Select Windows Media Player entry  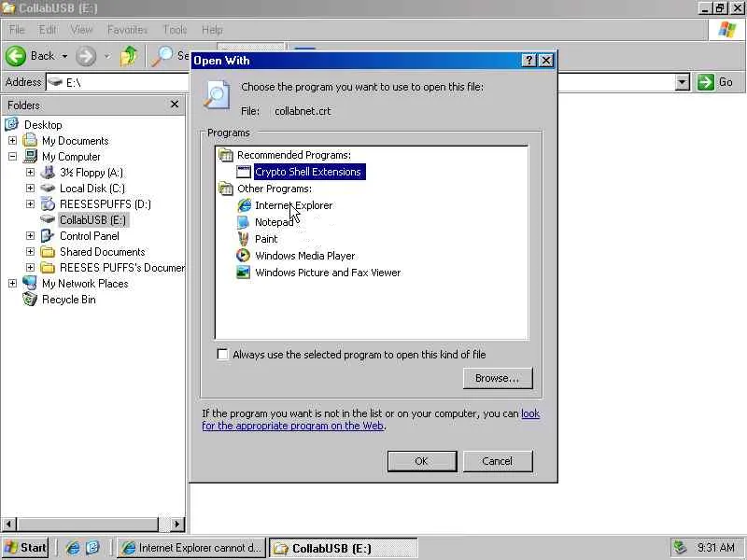click(305, 256)
